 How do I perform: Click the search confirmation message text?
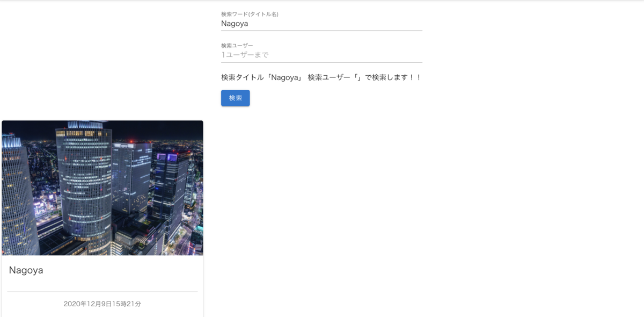click(x=320, y=77)
